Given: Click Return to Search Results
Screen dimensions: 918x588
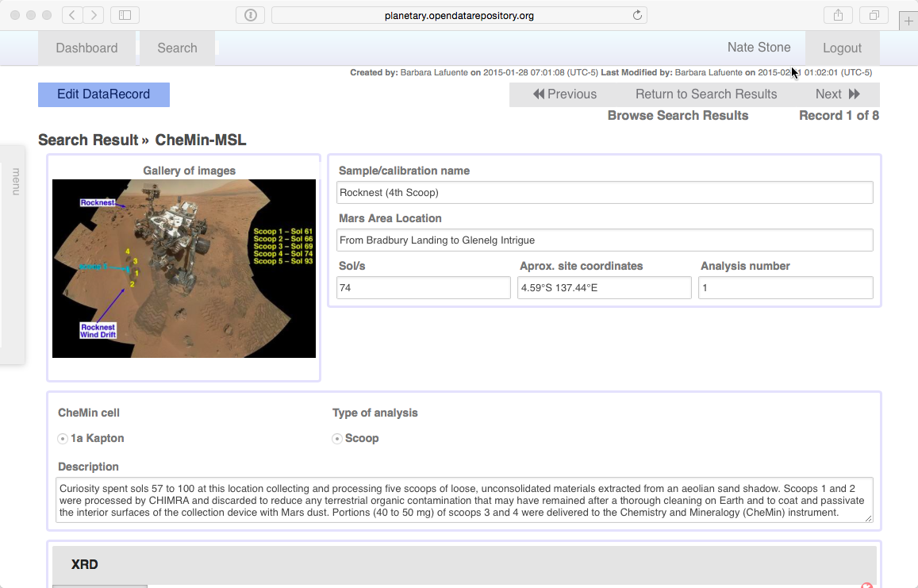Looking at the screenshot, I should coord(706,94).
